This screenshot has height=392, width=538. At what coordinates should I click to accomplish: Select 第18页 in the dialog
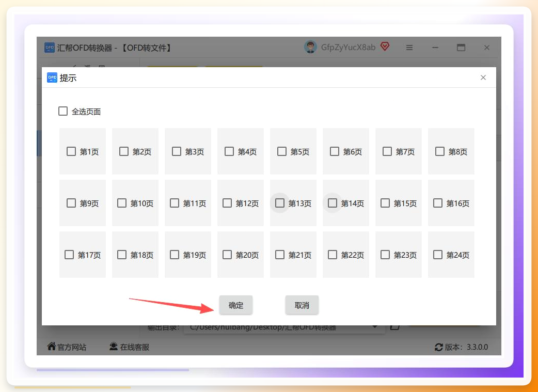point(122,255)
